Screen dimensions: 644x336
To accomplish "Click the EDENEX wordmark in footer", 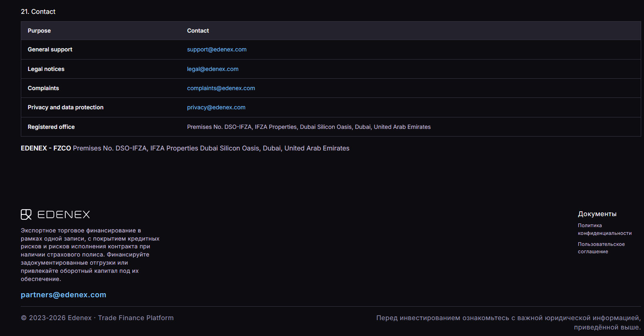I will click(x=64, y=214).
